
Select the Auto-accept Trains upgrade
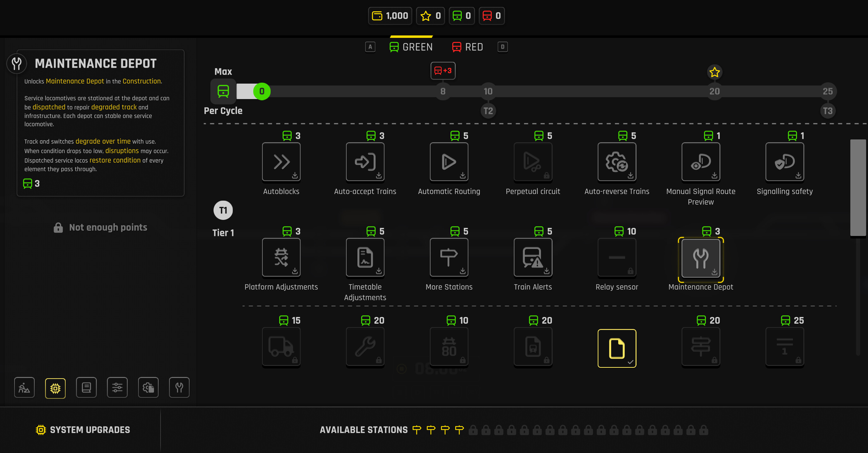(365, 162)
